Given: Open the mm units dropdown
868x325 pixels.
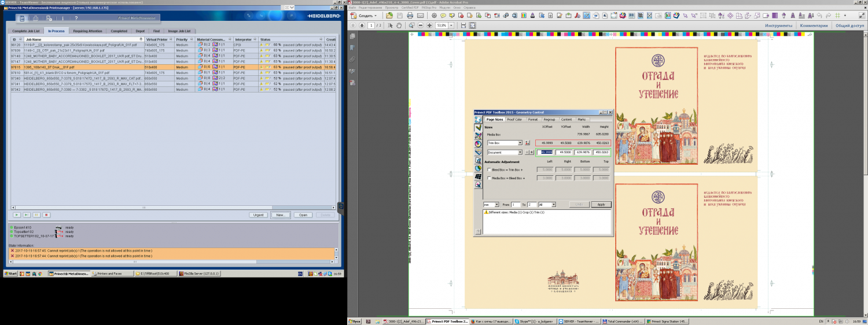Looking at the screenshot, I should coord(496,205).
